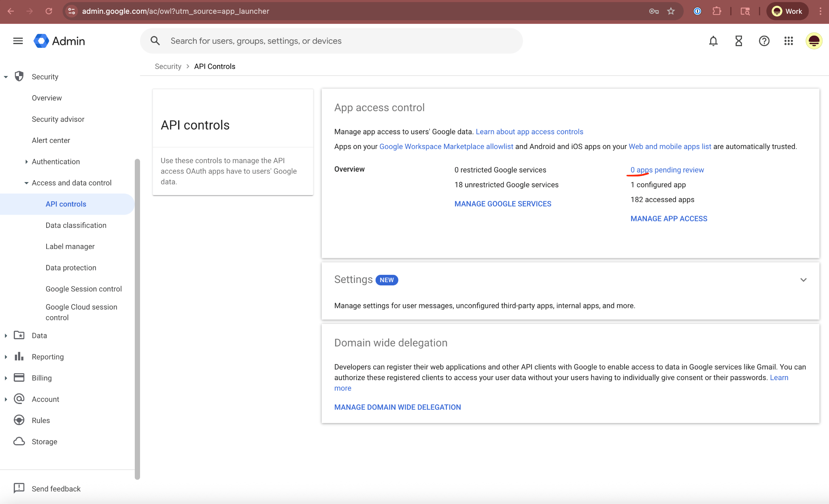
Task: Open Google Workspace Marketplace allowlist link
Action: coord(446,147)
